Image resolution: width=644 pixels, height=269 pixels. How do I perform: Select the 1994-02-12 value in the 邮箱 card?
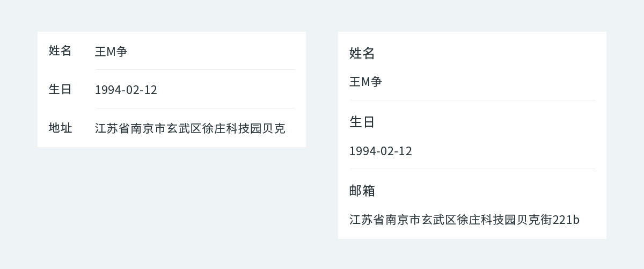380,151
